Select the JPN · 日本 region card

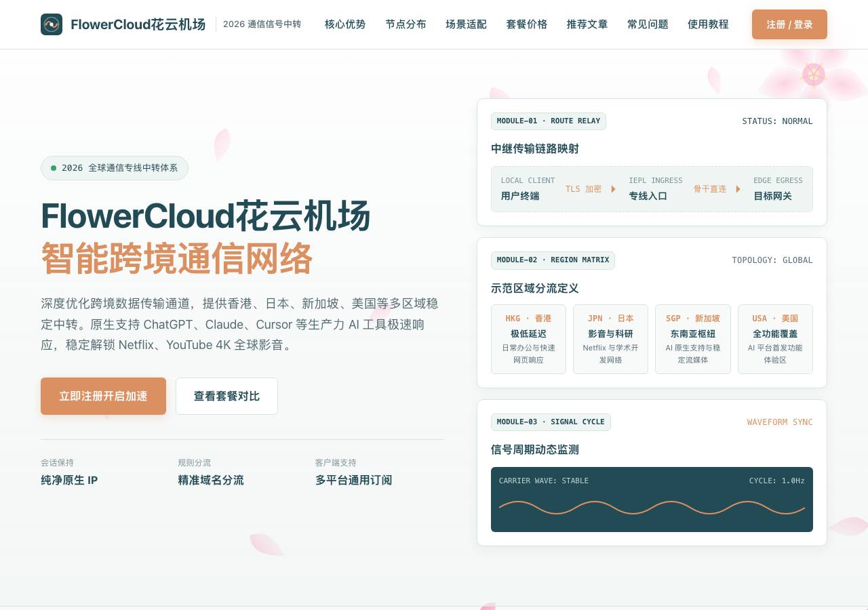click(x=610, y=339)
